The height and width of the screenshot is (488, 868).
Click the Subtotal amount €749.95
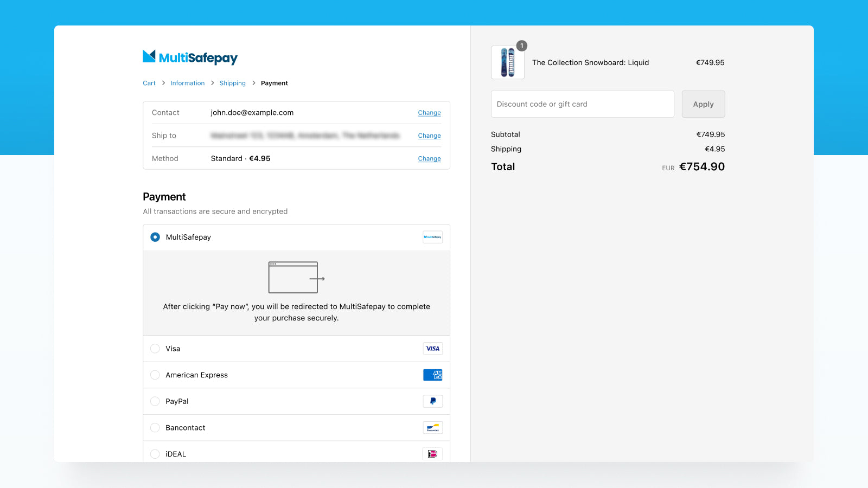[711, 134]
